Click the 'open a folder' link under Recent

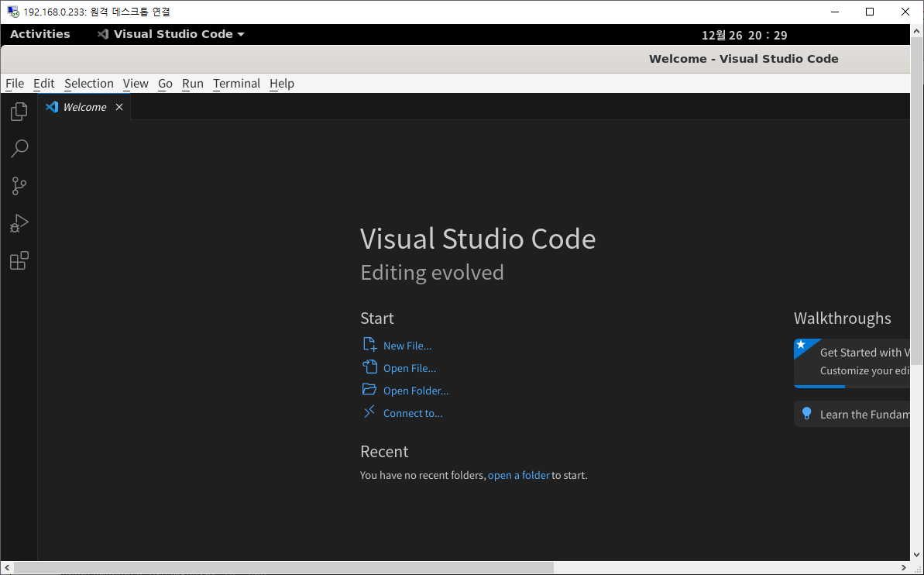pyautogui.click(x=519, y=475)
